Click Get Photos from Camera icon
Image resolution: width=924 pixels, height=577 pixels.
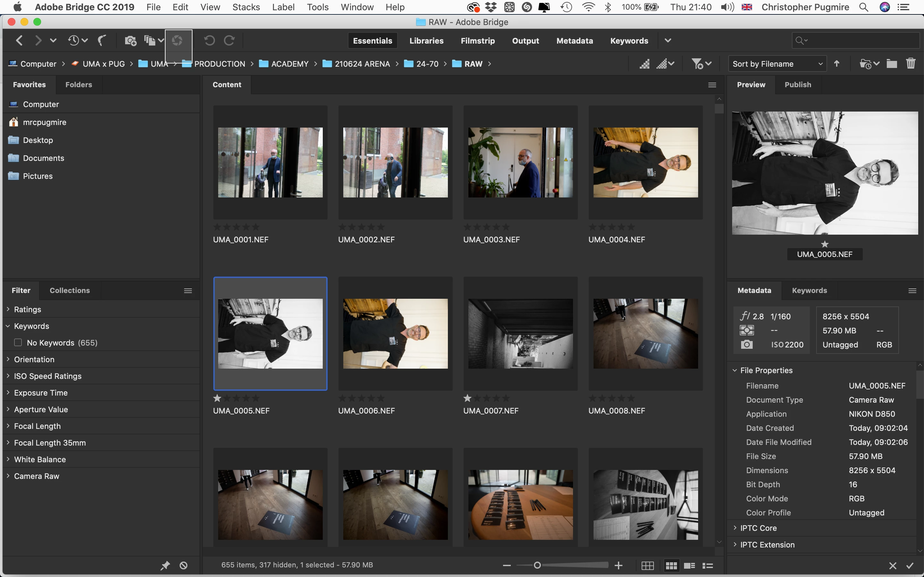(131, 40)
